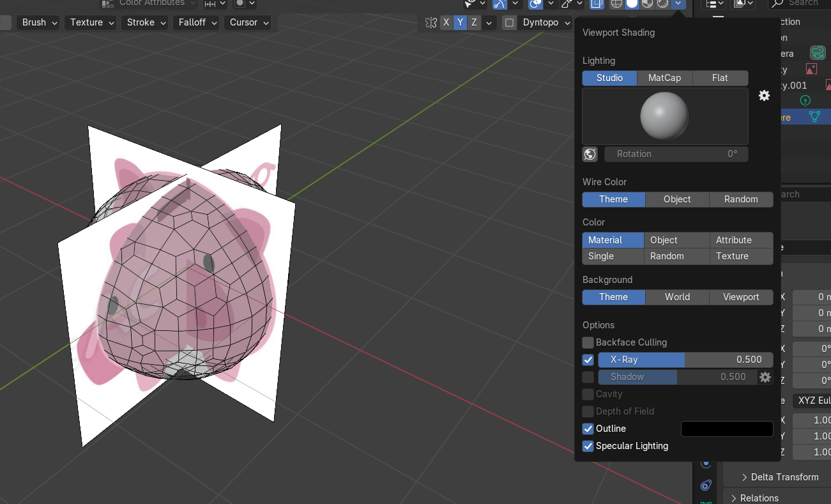Enable the Shadow checkbox
Image resolution: width=831 pixels, height=504 pixels.
tap(588, 377)
